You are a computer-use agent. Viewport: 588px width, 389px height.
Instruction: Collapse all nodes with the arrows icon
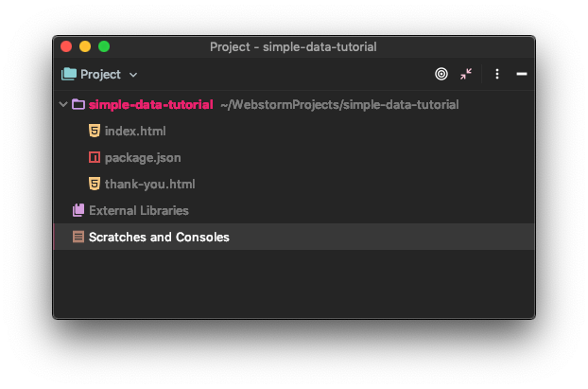pyautogui.click(x=466, y=74)
